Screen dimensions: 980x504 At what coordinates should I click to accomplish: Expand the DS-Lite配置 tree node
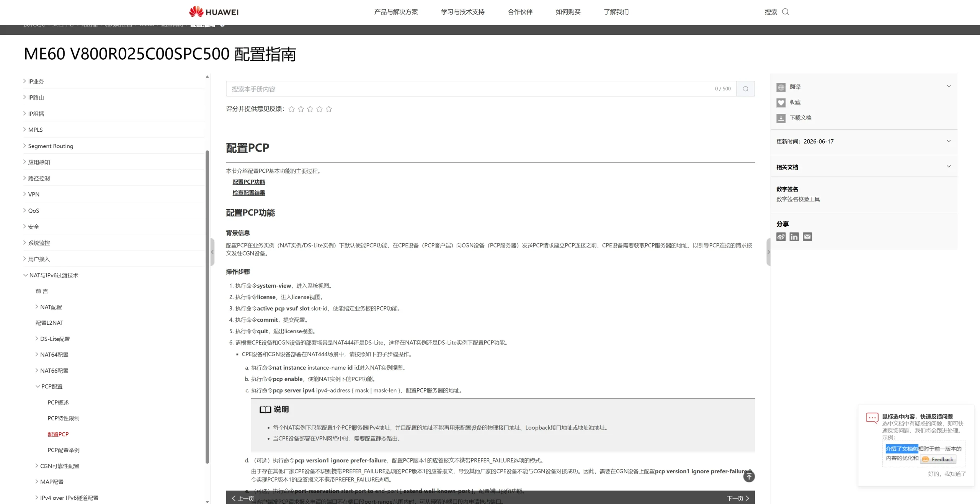click(x=37, y=339)
